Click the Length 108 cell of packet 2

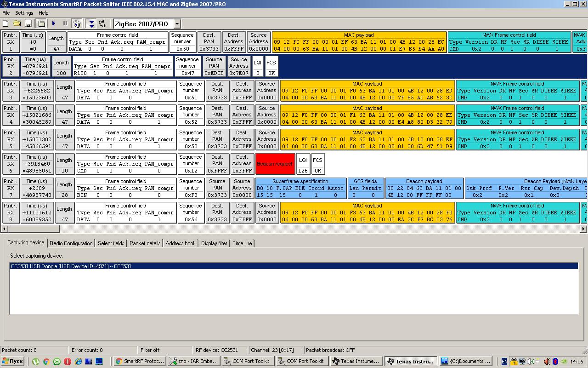point(61,66)
